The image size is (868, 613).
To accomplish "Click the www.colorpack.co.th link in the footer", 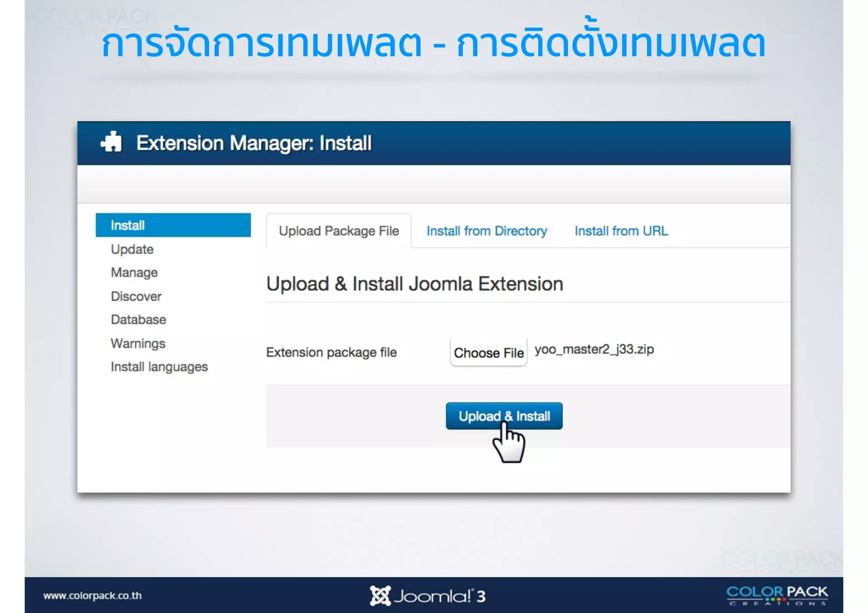I will [x=92, y=596].
